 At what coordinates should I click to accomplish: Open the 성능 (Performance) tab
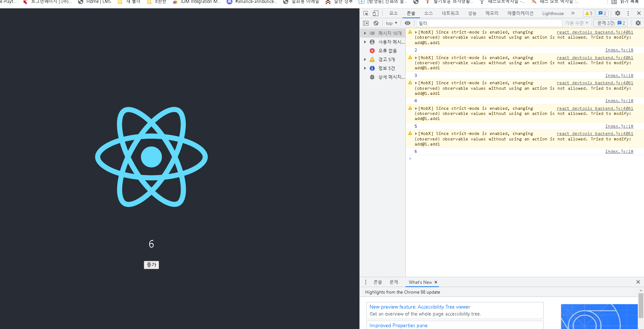point(472,13)
